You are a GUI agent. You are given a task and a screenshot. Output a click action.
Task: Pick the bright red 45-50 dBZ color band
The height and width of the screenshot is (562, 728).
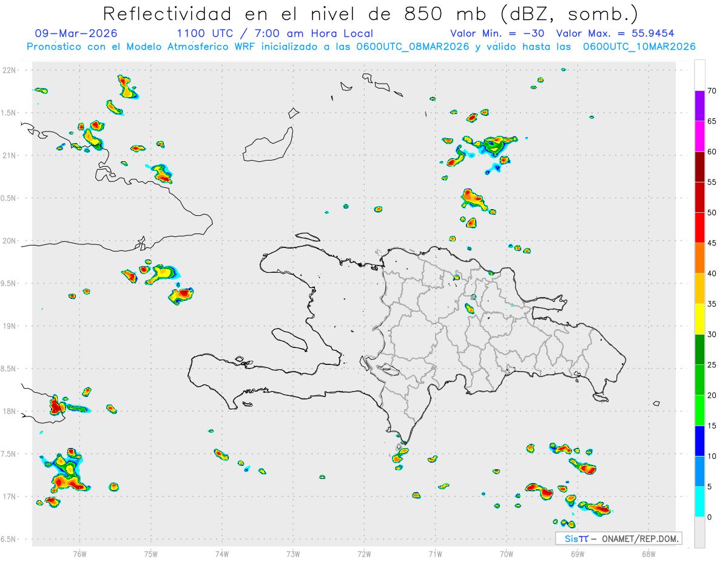(699, 228)
